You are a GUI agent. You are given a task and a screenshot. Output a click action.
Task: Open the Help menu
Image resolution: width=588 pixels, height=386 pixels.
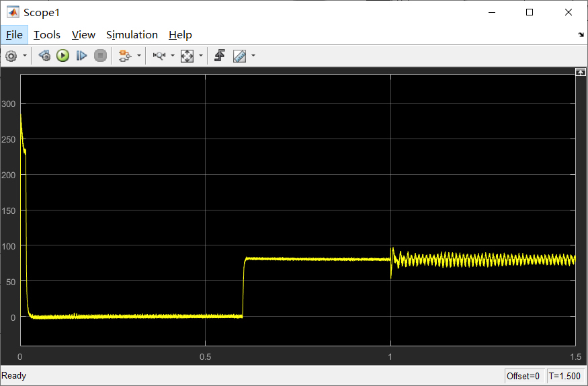[180, 35]
